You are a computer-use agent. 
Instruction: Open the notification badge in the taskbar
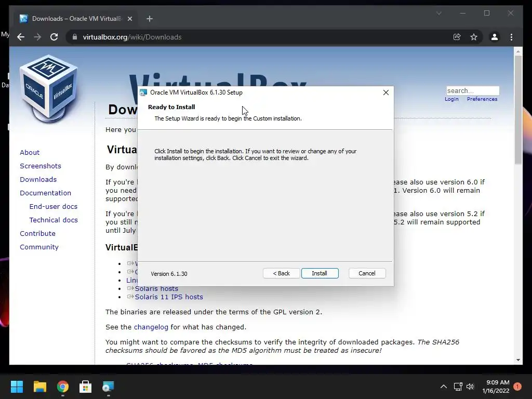tap(517, 387)
